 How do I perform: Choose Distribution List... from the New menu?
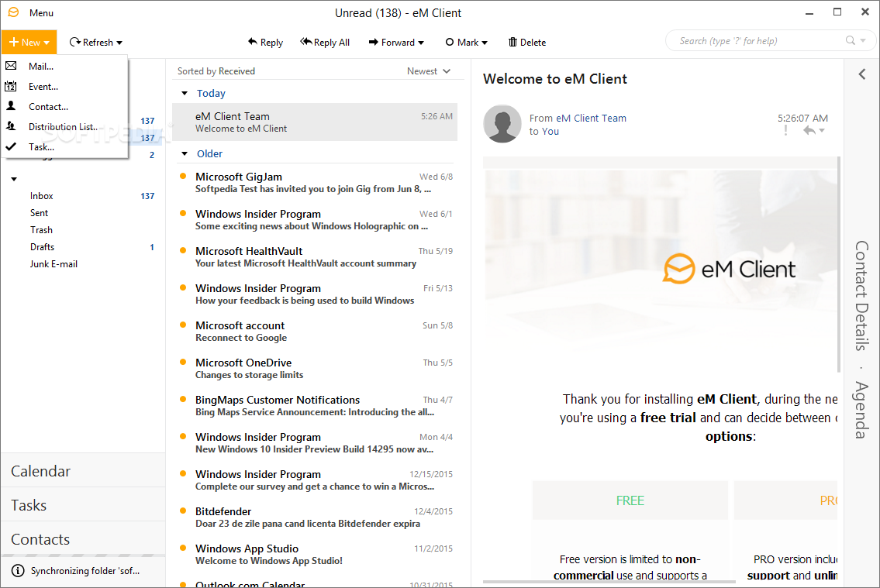[x=64, y=127]
